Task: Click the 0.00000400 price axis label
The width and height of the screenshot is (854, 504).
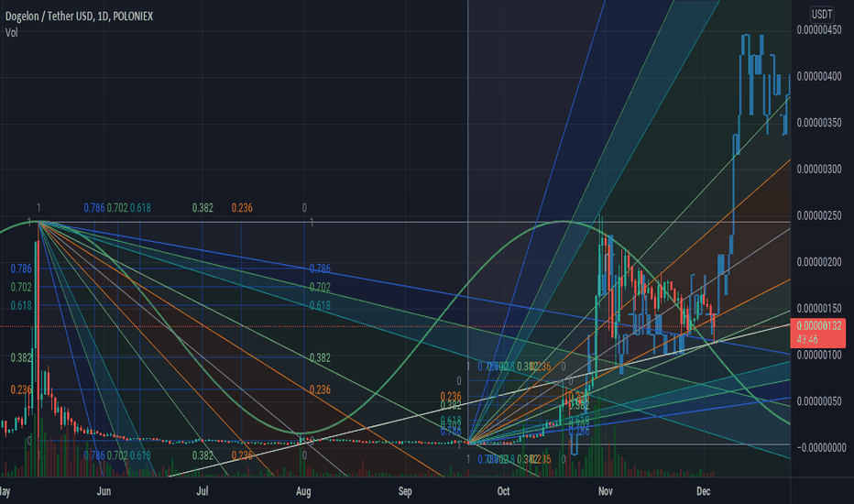Action: [x=819, y=76]
